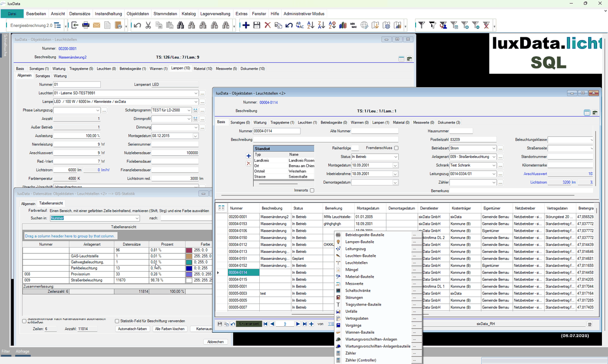Go to next record arrow in navigator
Image resolution: width=608 pixels, height=364 pixels.
click(x=298, y=324)
